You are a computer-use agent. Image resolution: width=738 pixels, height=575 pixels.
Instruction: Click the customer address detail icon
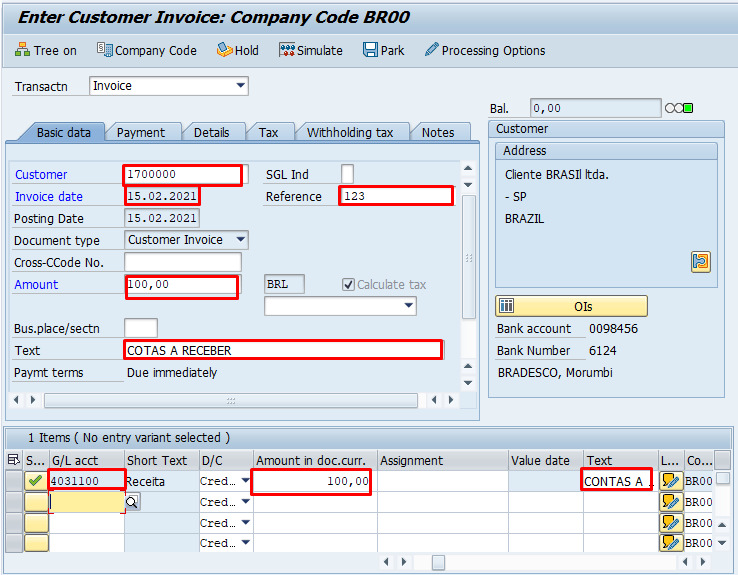700,262
